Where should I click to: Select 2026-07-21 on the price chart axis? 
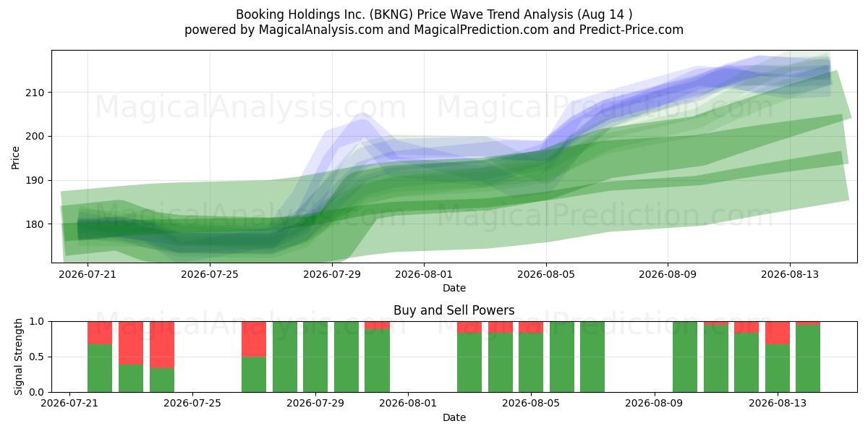(x=88, y=274)
